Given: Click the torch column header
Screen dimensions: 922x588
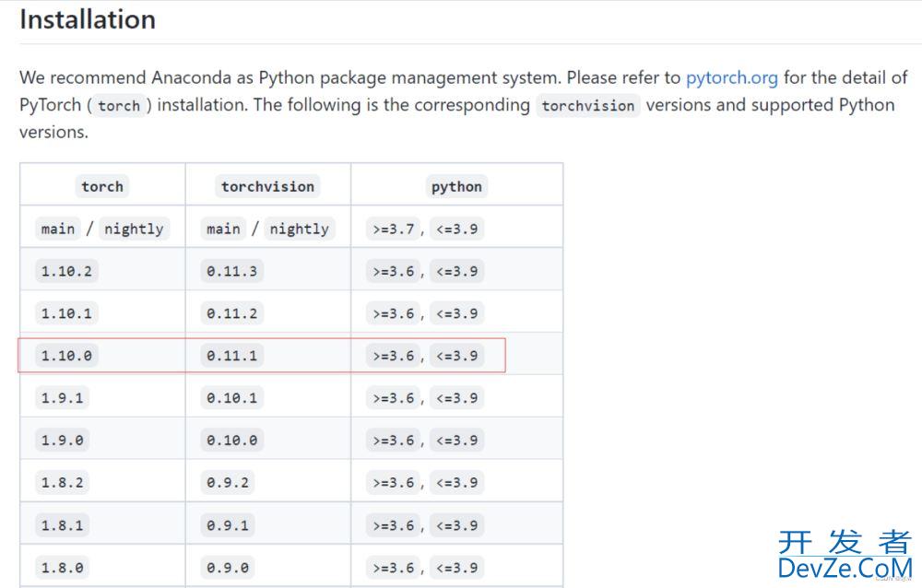Looking at the screenshot, I should 102,186.
